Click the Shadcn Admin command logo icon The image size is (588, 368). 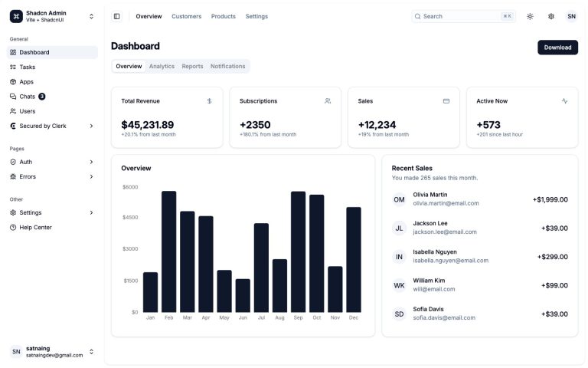click(x=16, y=17)
